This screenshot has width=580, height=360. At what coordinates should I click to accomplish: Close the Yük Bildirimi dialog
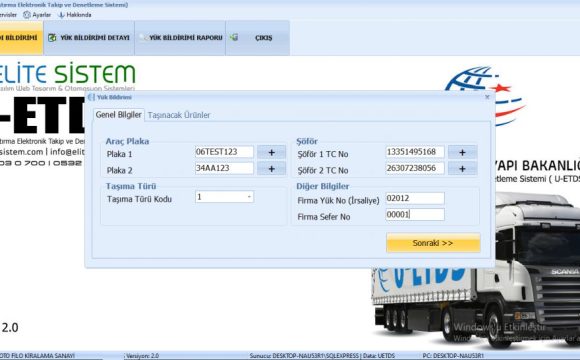click(x=487, y=97)
